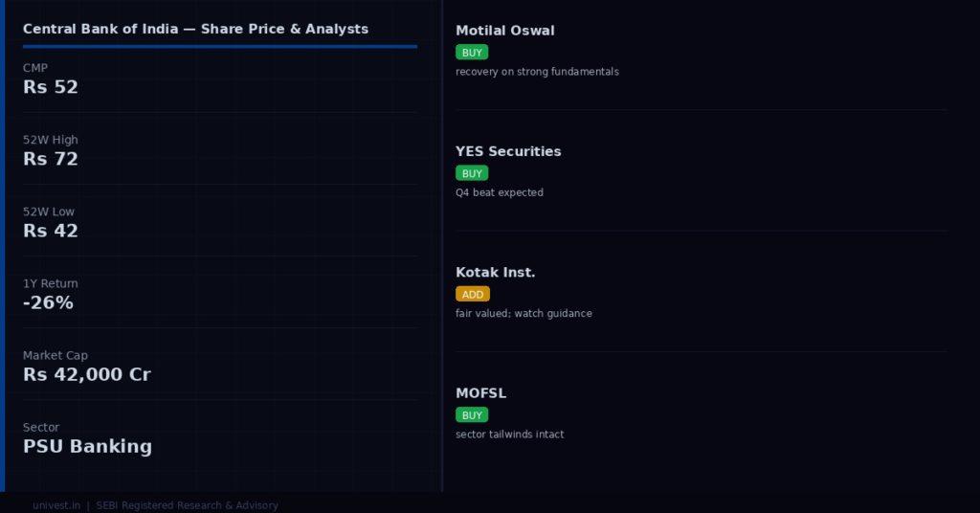Select the Motilal Oswal analyst heading
The image size is (980, 513).
505,31
